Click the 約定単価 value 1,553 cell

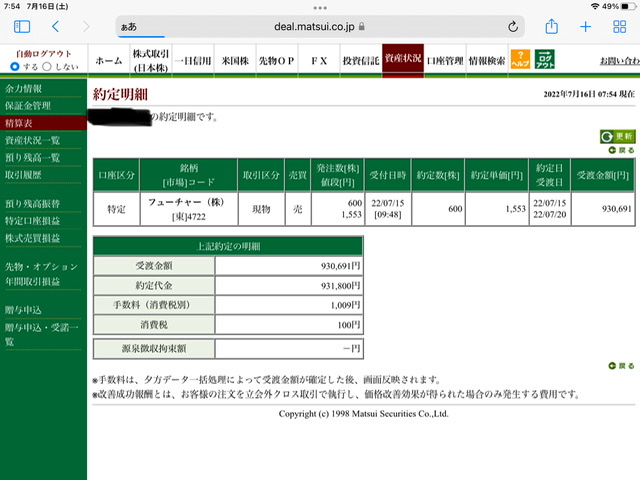(496, 209)
